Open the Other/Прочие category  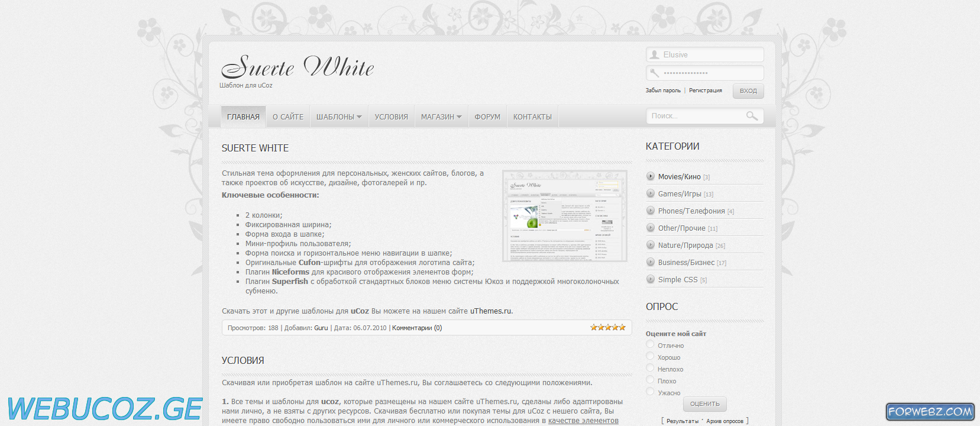pyautogui.click(x=682, y=228)
